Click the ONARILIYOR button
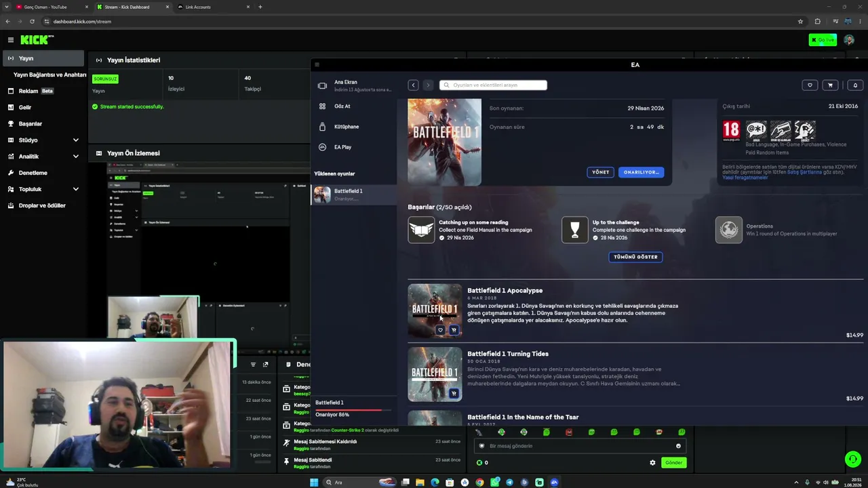 pyautogui.click(x=641, y=172)
